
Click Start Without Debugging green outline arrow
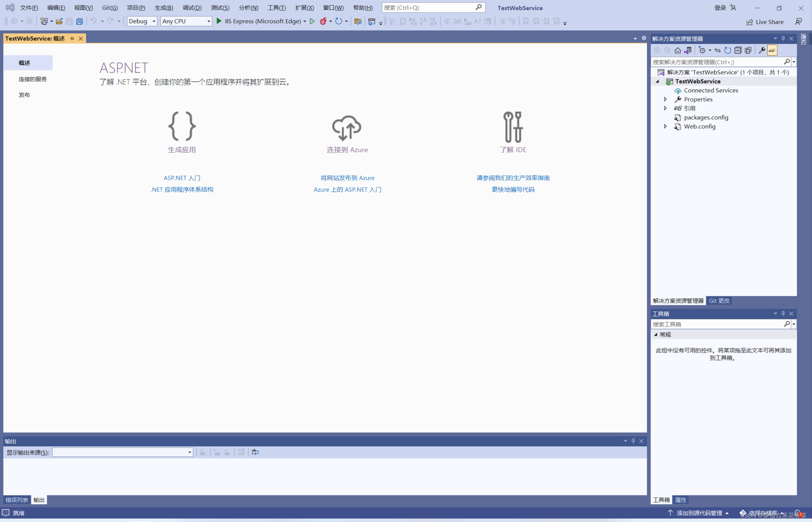[312, 21]
